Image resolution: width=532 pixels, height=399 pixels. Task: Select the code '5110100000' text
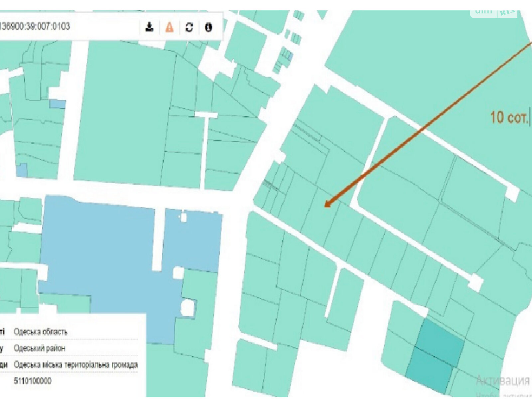tap(33, 381)
